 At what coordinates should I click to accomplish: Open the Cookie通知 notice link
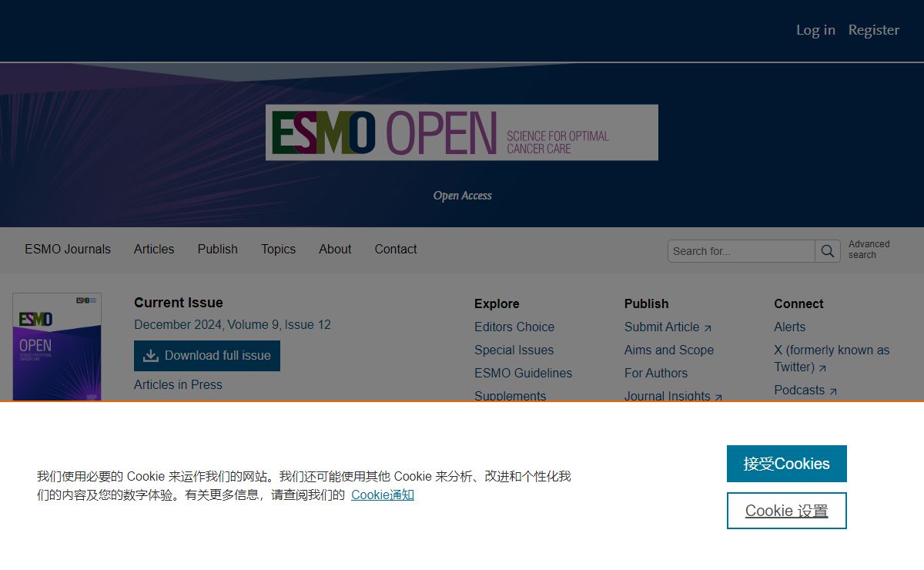383,495
